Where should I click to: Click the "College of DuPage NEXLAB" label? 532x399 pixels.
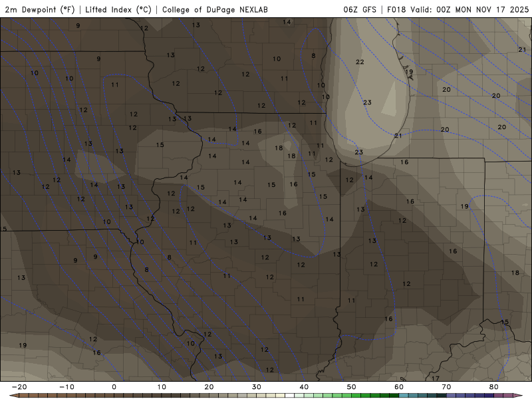point(215,9)
